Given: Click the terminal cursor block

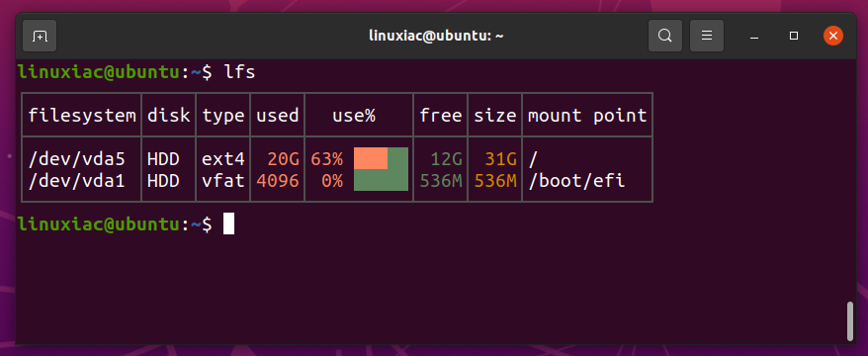Looking at the screenshot, I should tap(228, 223).
